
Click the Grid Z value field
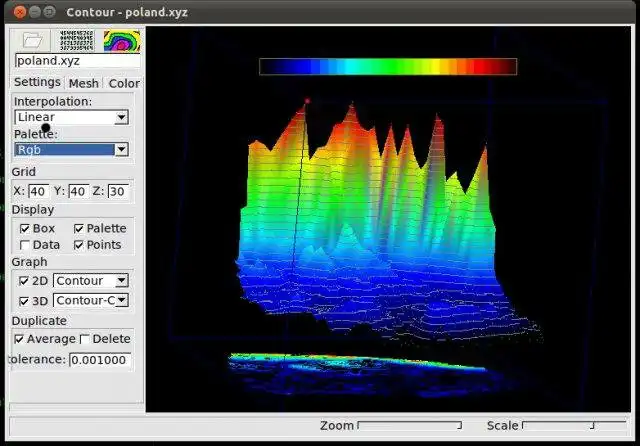click(118, 191)
